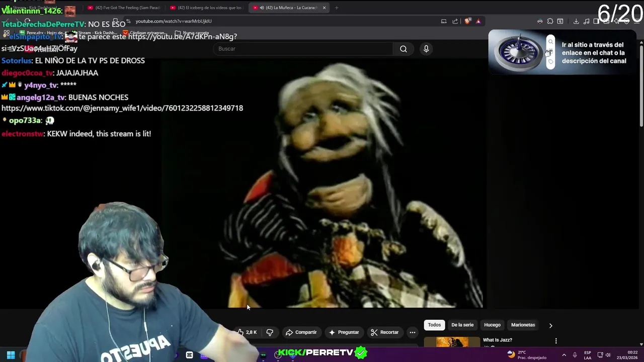Open options for What Is Jazz? video
The image size is (644, 362).
556,341
